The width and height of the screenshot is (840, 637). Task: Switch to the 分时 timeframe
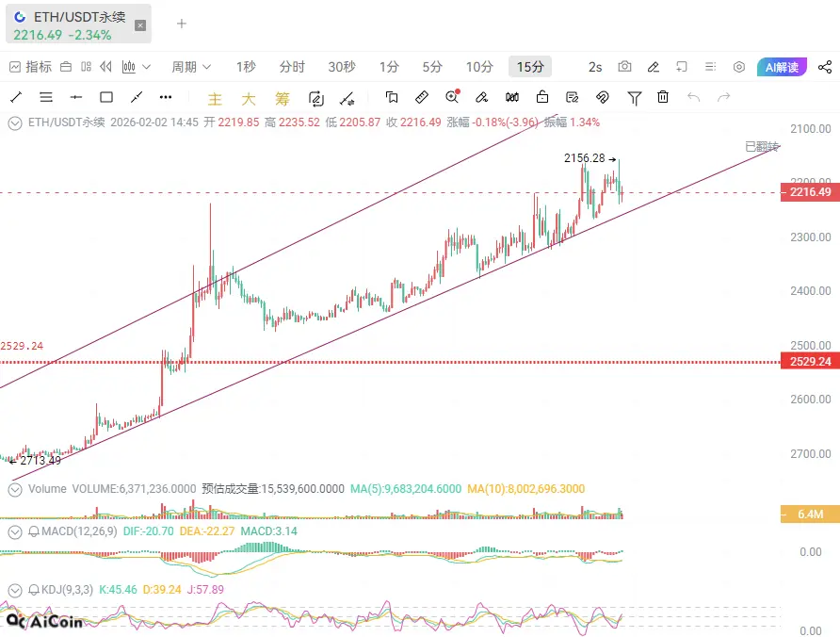292,67
